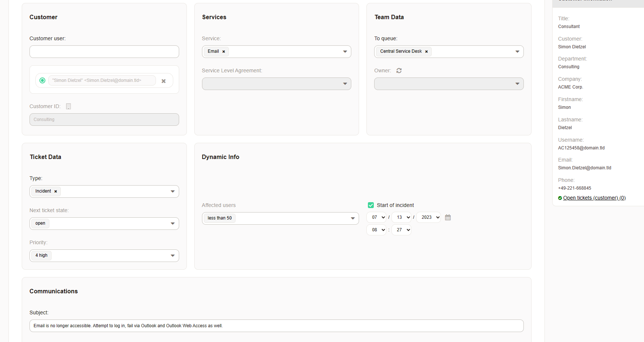Change the incident year from 2023
Viewport: 644px width, 342px height.
click(429, 217)
